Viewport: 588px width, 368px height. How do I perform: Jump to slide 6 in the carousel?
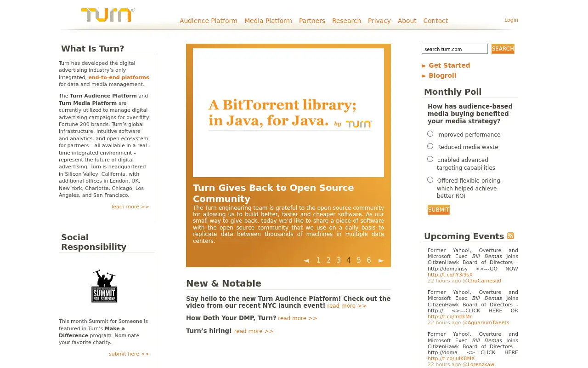coord(369,260)
